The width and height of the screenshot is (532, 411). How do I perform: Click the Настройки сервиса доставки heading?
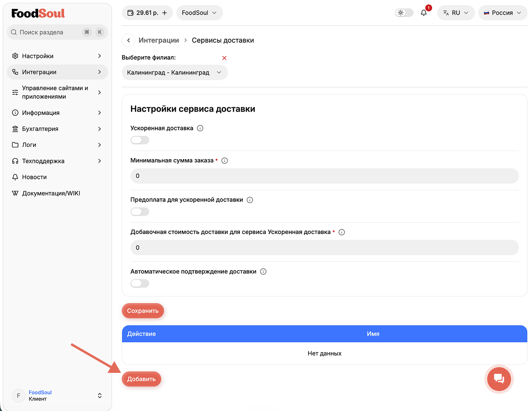(193, 109)
